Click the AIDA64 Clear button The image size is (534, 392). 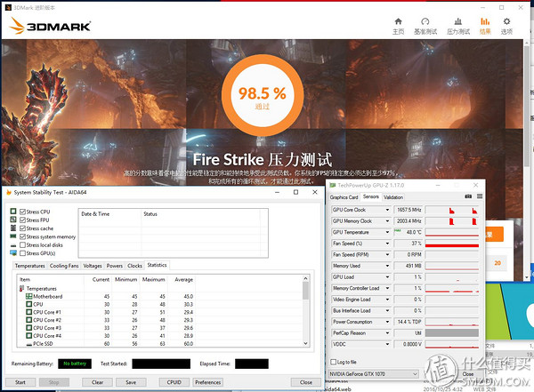click(97, 382)
